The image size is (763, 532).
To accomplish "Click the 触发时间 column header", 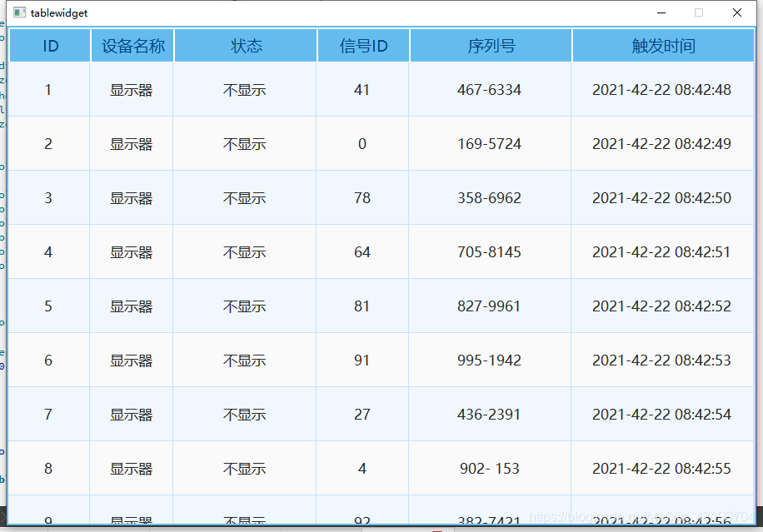I will [x=664, y=46].
